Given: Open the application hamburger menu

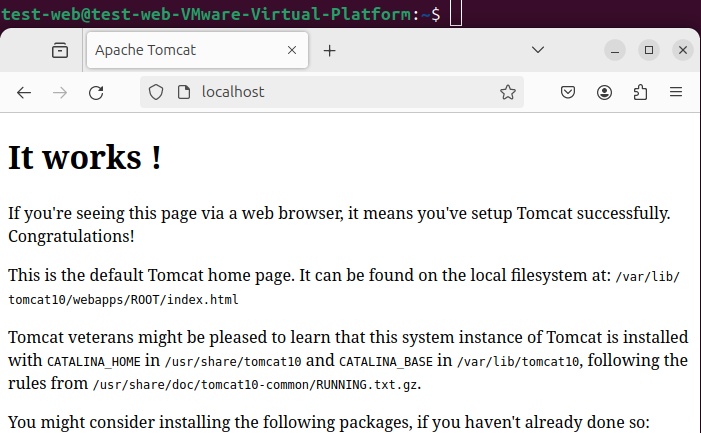Looking at the screenshot, I should coord(676,92).
